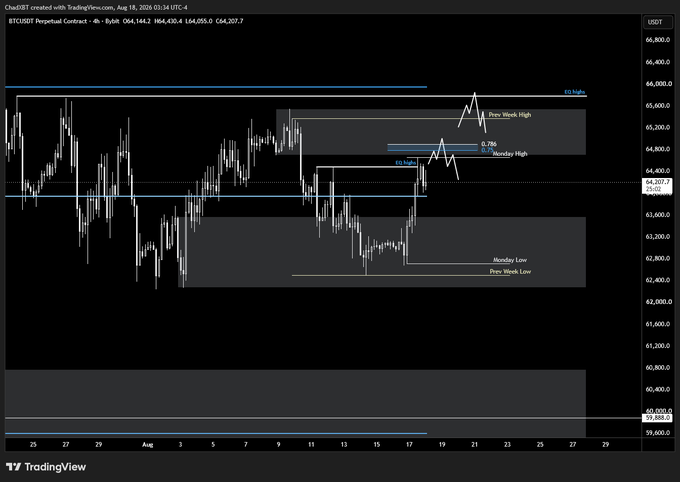Click the high value H64,430.4

[168, 21]
